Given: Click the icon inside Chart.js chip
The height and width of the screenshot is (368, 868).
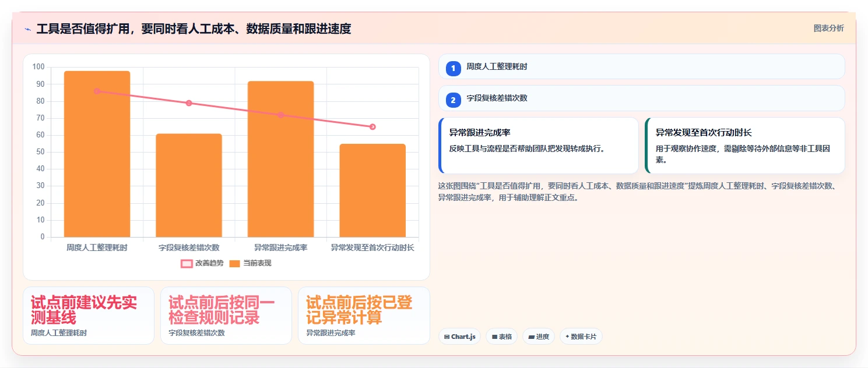Looking at the screenshot, I should coord(447,337).
